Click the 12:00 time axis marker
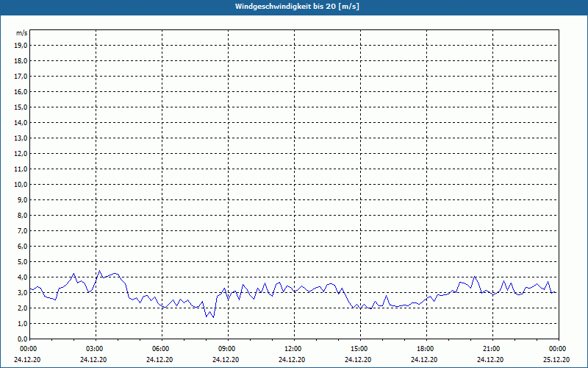Viewport: 588px width, 368px height. (293, 348)
